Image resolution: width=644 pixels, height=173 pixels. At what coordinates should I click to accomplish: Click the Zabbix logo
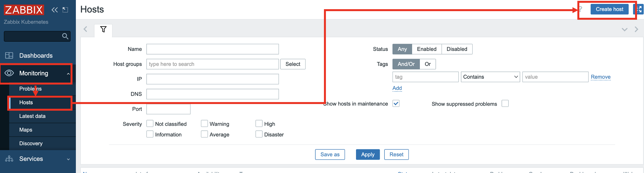[24, 10]
